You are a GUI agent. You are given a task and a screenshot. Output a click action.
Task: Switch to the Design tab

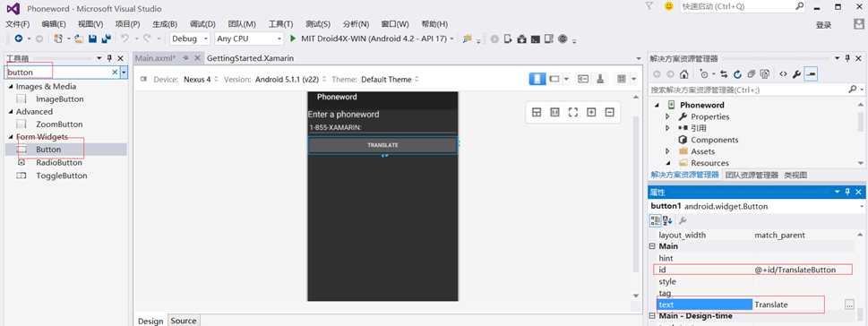pyautogui.click(x=150, y=321)
